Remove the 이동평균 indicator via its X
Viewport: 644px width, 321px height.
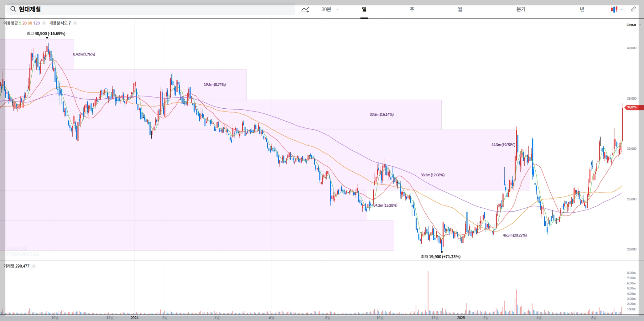click(44, 23)
